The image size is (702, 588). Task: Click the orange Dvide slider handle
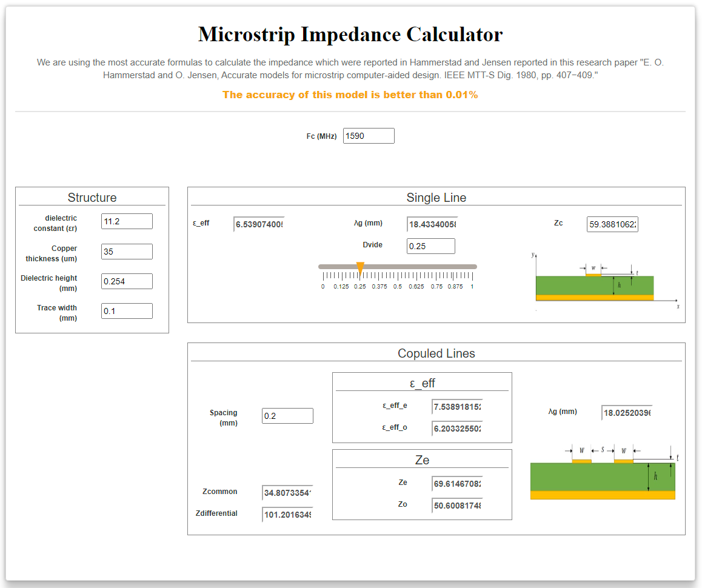(x=360, y=268)
